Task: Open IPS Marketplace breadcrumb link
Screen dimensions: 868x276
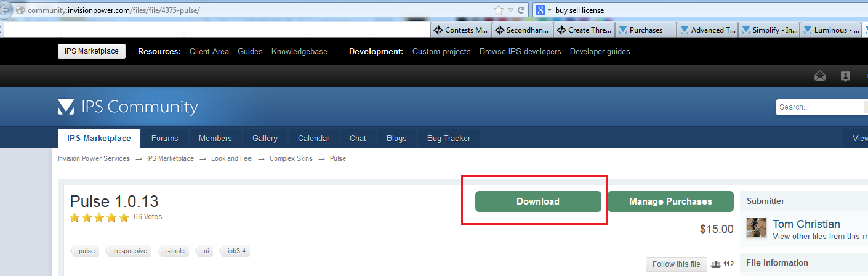Action: pos(171,158)
